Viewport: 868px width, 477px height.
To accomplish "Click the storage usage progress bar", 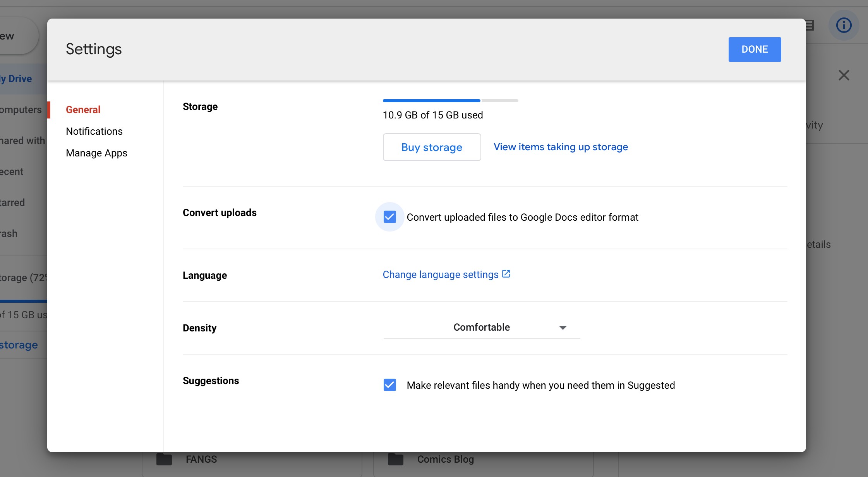I will [x=450, y=101].
